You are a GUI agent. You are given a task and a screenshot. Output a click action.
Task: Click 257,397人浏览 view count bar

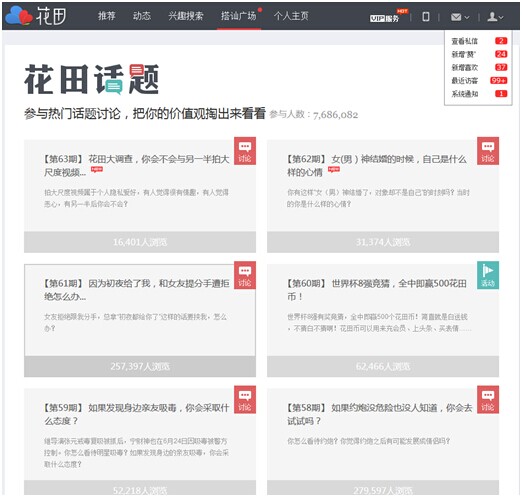point(140,366)
